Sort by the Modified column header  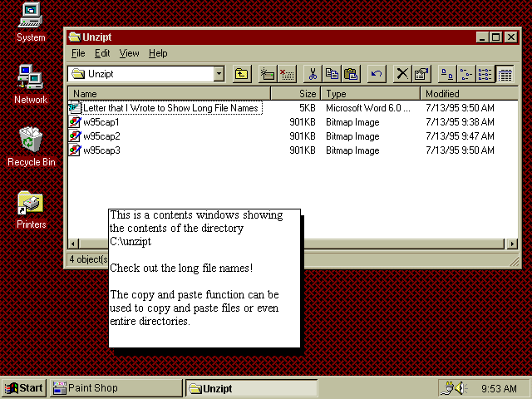469,94
